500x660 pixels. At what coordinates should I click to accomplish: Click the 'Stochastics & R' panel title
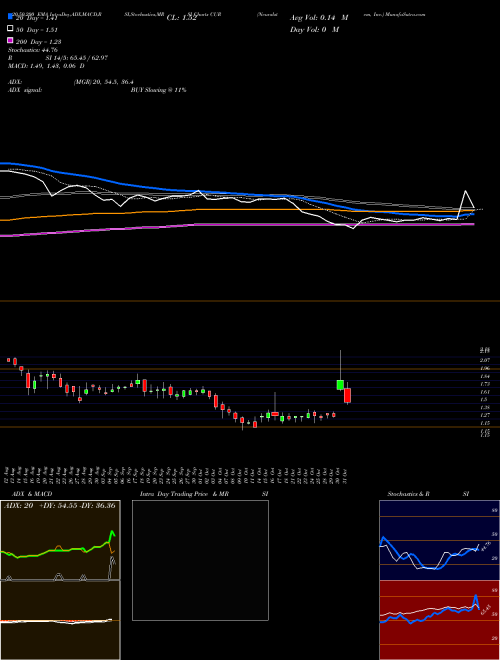coord(408,494)
